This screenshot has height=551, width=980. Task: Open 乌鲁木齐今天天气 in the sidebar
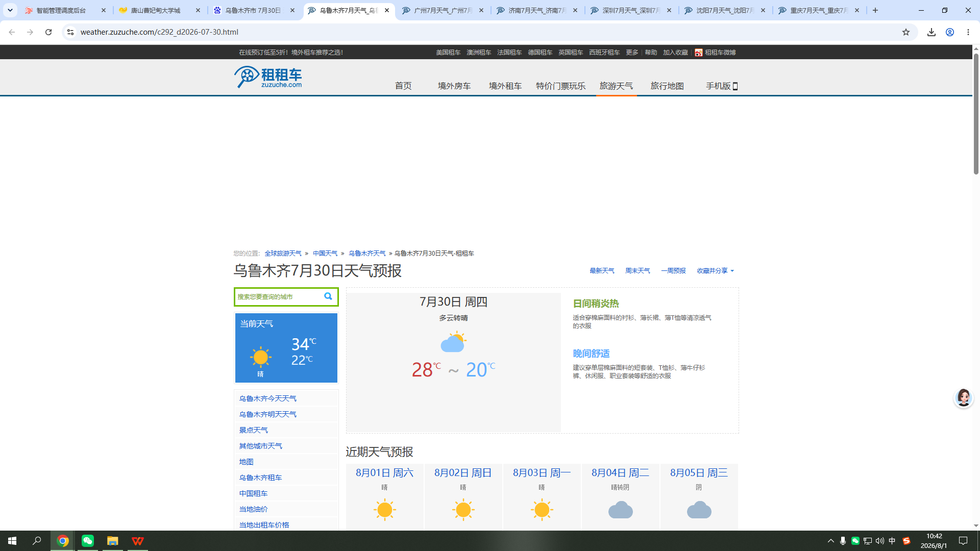pos(267,398)
